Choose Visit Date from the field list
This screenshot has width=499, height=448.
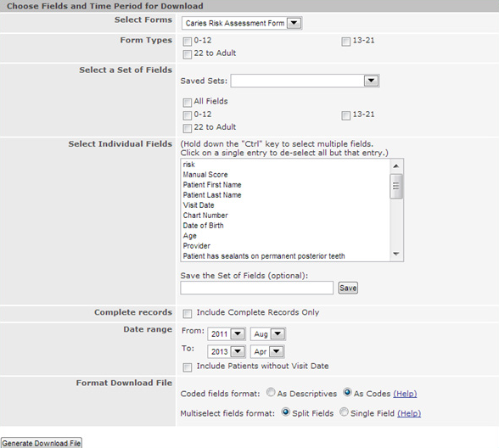point(199,205)
